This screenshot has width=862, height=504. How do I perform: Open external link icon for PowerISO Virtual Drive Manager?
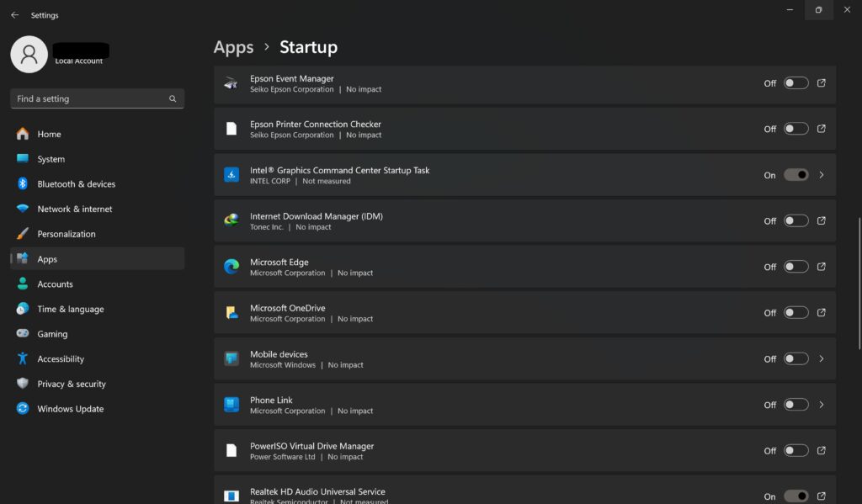pyautogui.click(x=822, y=451)
